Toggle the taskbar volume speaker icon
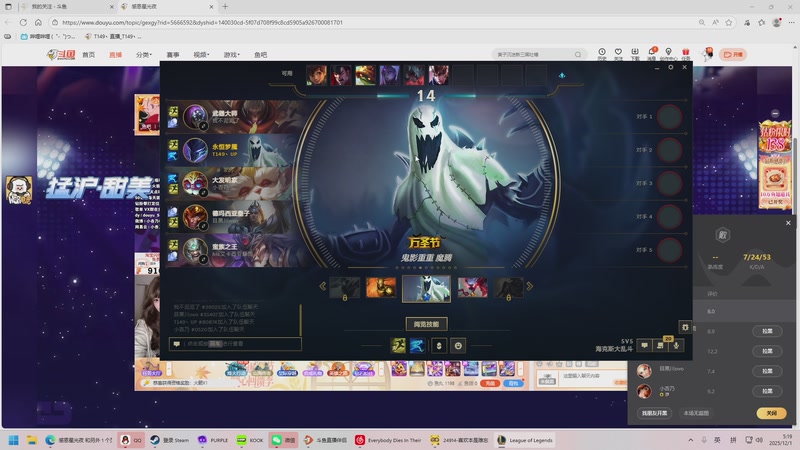Screen dimensions: 800x450 pos(759,440)
